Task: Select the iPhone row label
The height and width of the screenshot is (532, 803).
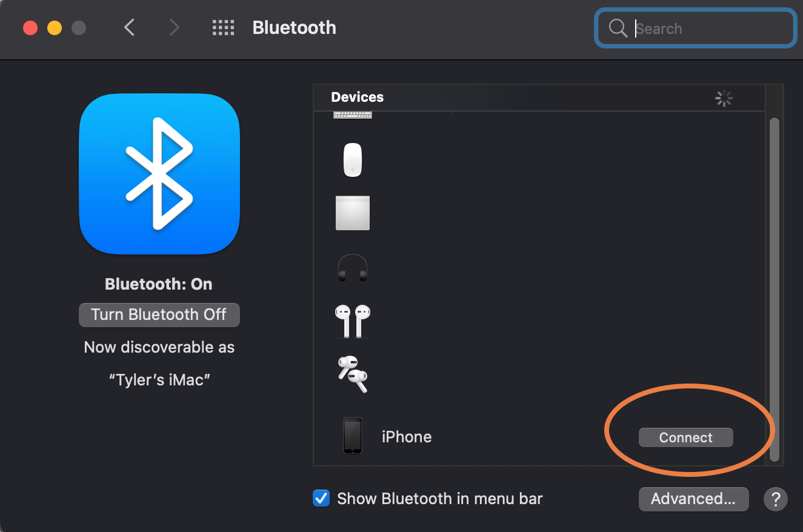Action: [407, 437]
